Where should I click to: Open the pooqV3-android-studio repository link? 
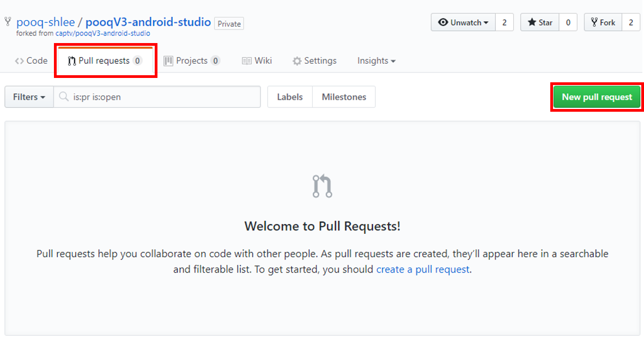(148, 22)
